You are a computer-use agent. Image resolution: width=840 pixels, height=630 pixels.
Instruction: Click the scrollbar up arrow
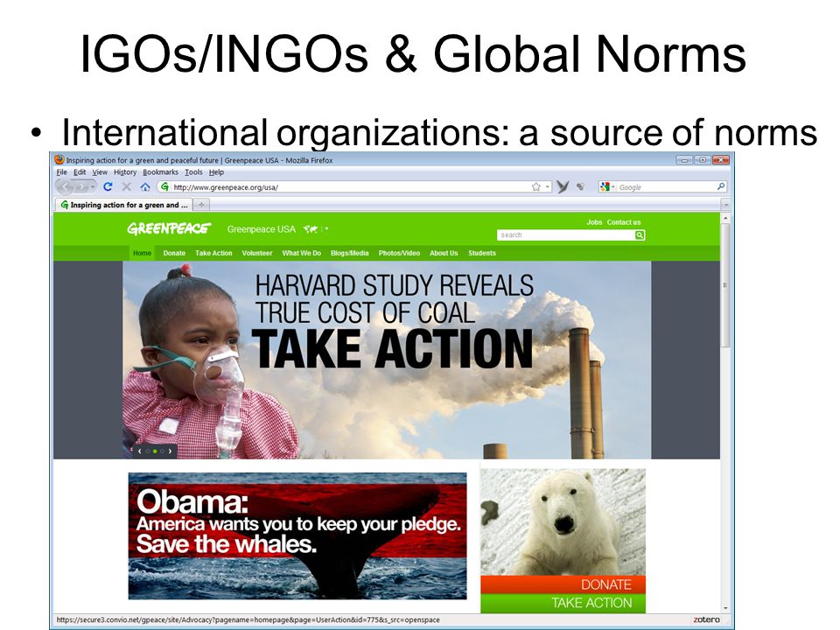726,219
